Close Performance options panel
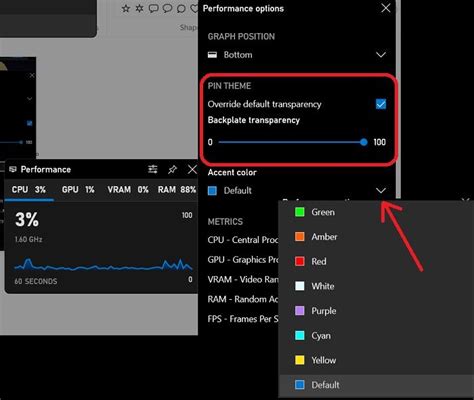474x400 pixels. (x=386, y=8)
